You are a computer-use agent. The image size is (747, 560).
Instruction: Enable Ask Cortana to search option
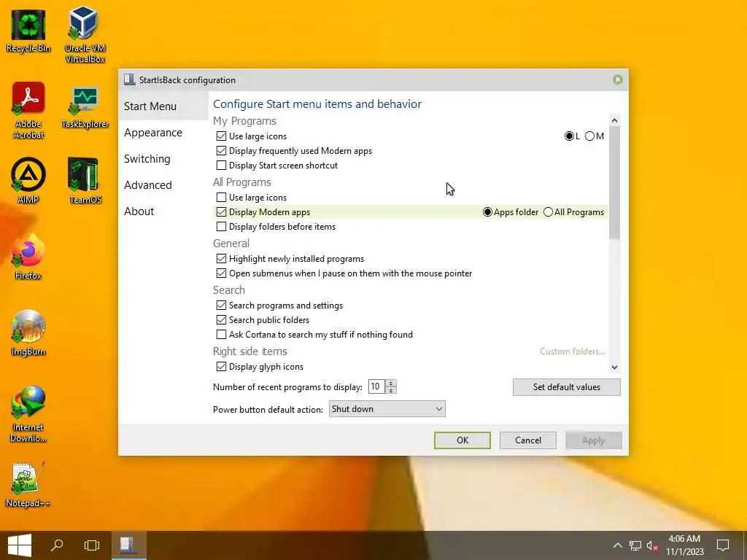click(221, 335)
